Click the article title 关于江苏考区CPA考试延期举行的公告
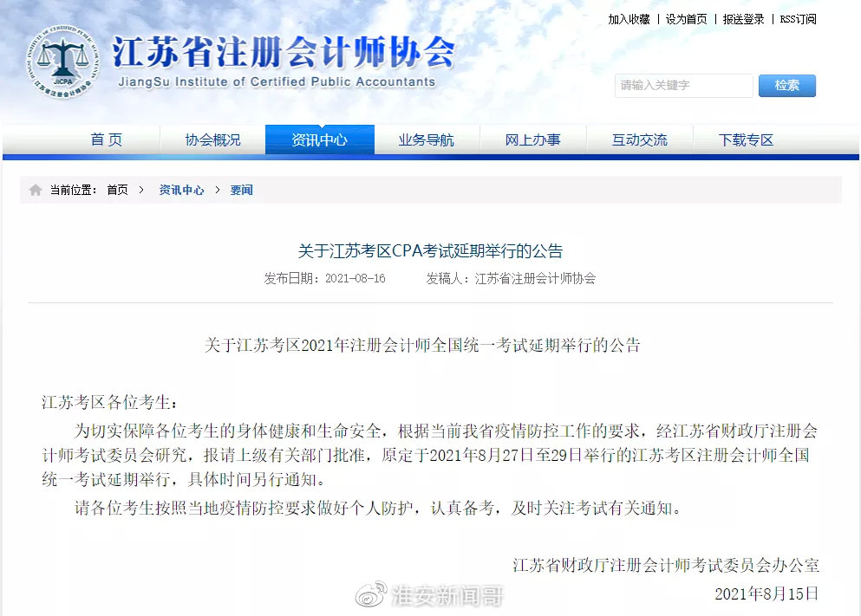Image resolution: width=861 pixels, height=616 pixels. pos(430,250)
